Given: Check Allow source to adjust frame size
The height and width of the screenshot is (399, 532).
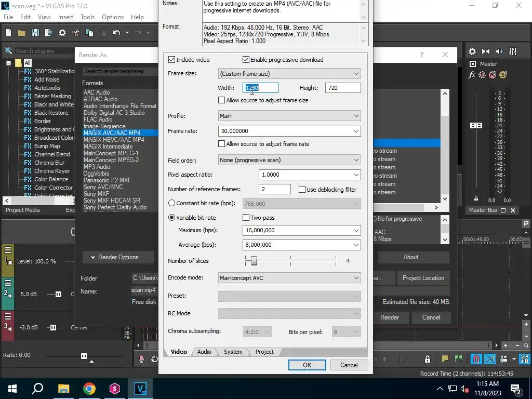Looking at the screenshot, I should pyautogui.click(x=221, y=100).
